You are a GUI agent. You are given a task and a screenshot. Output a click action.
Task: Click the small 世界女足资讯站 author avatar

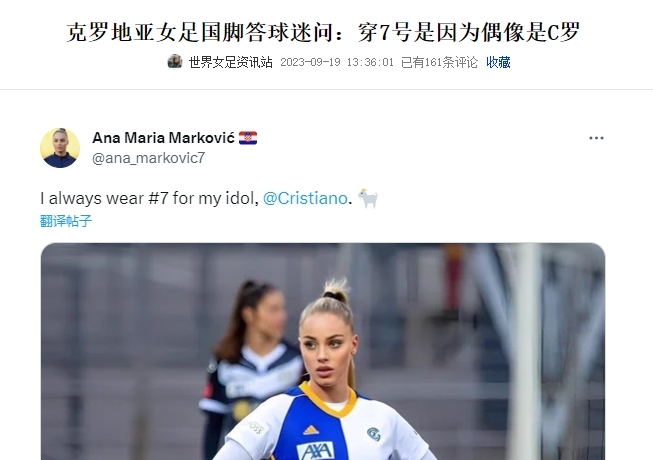coord(175,62)
